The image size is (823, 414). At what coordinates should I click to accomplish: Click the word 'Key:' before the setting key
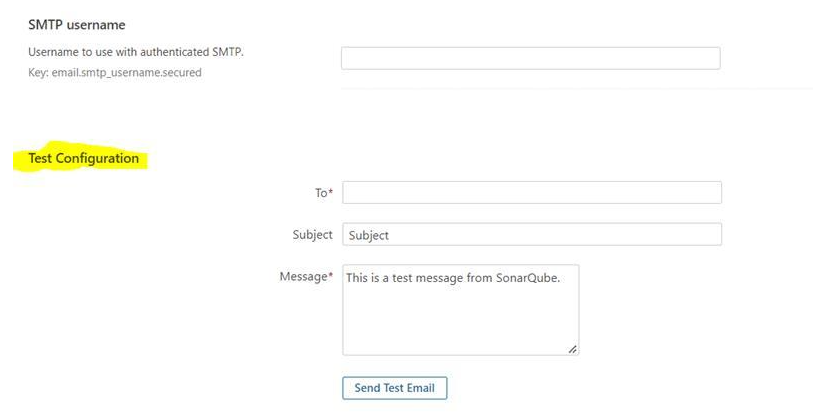(38, 72)
